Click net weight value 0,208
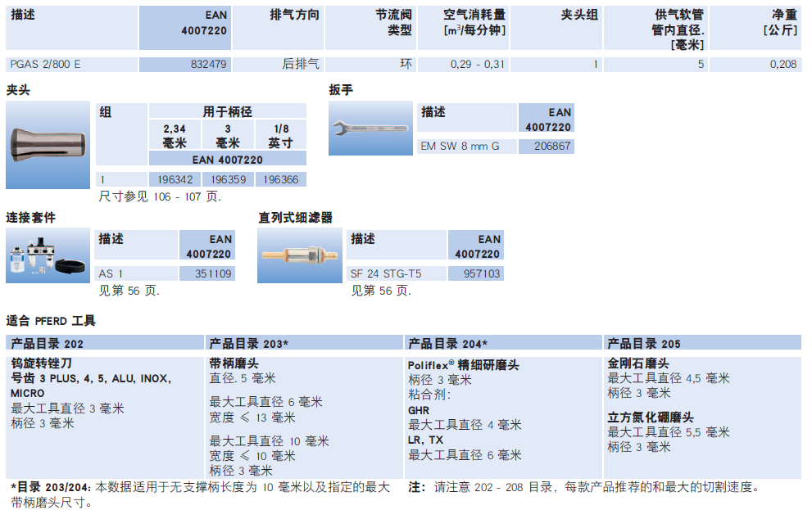This screenshot has height=510, width=812. tap(783, 64)
